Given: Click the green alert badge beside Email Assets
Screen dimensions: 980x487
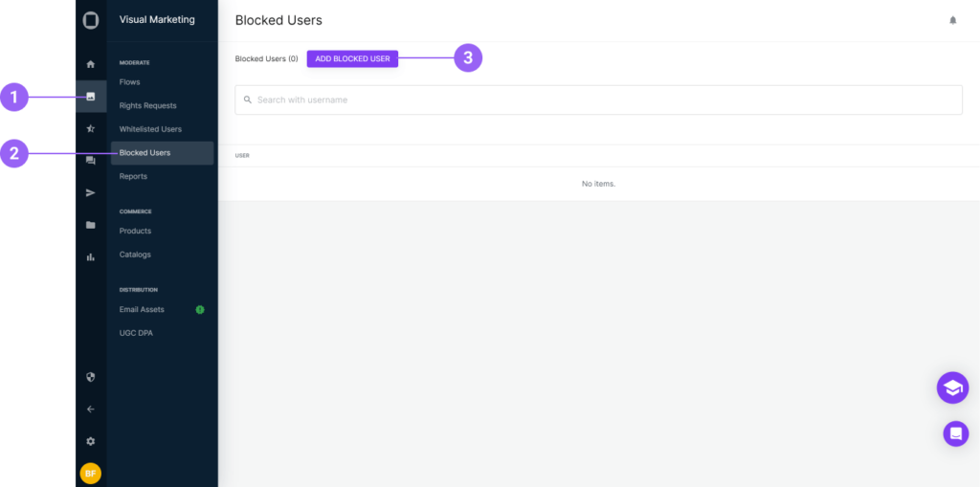Looking at the screenshot, I should (200, 309).
